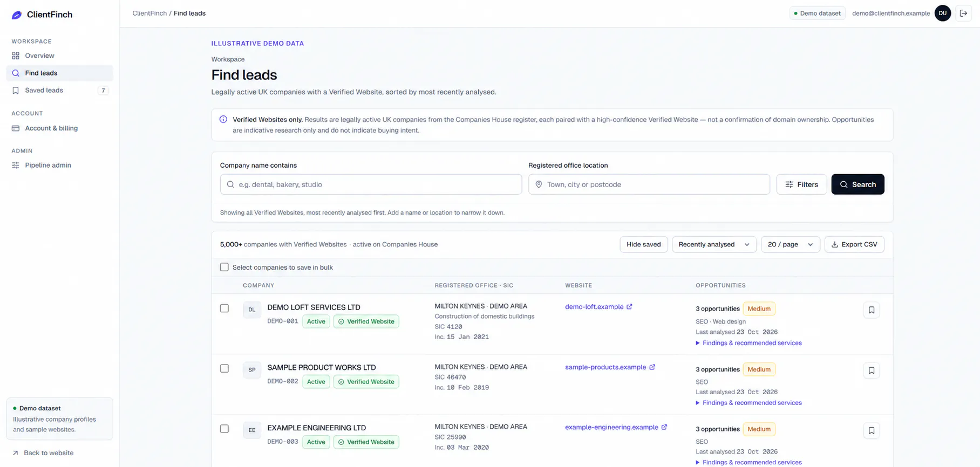Click the ClientFinch logo icon

(17, 15)
